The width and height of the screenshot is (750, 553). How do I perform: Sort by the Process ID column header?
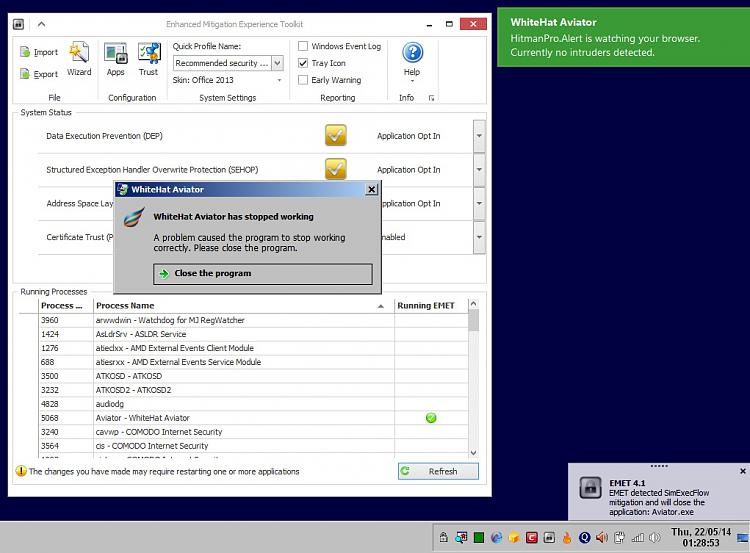(66, 305)
